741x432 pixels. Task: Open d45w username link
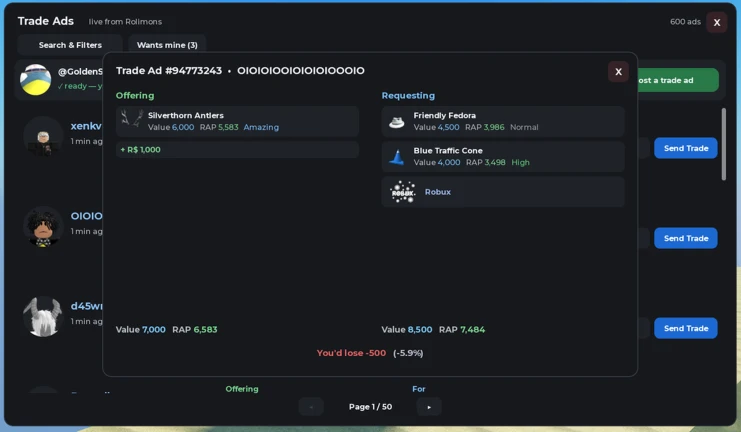(x=86, y=306)
